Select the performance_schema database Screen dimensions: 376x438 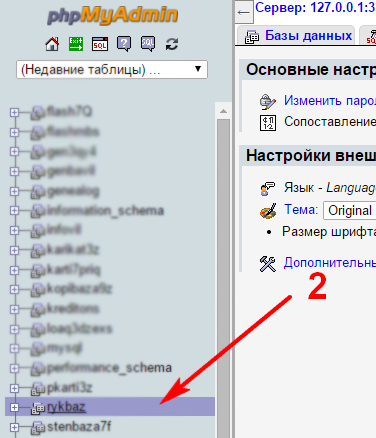click(x=109, y=368)
